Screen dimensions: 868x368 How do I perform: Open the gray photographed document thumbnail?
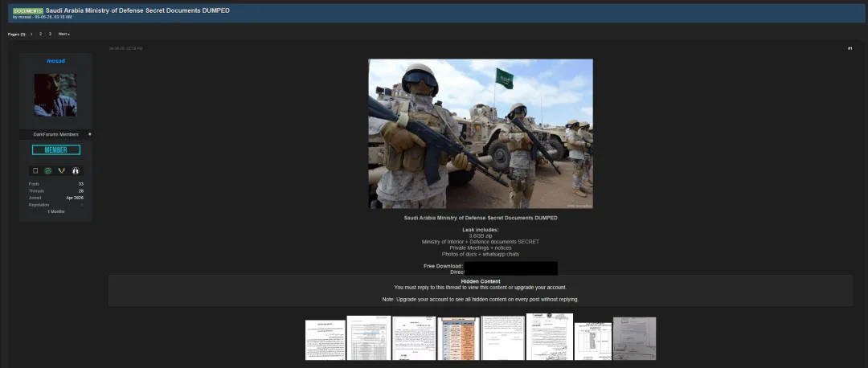pos(634,338)
